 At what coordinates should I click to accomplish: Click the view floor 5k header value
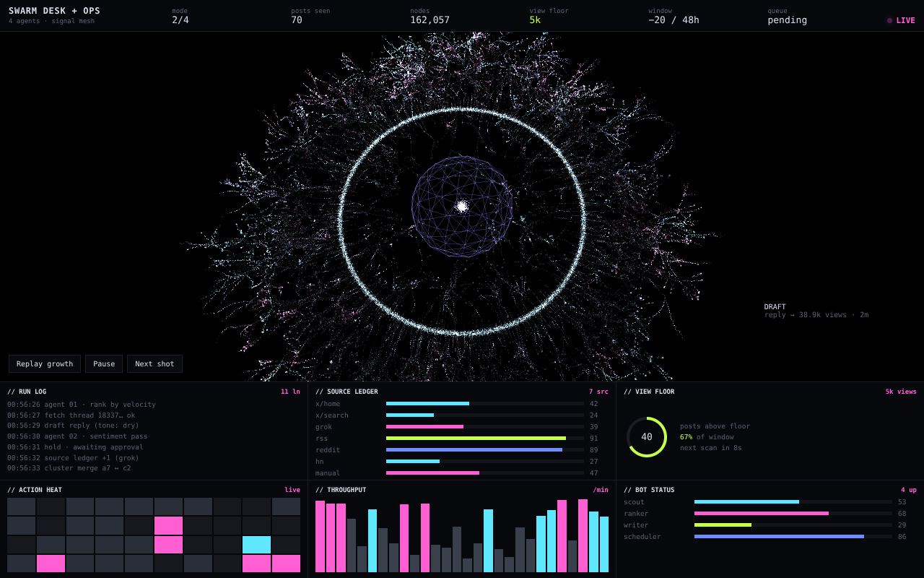click(x=535, y=20)
